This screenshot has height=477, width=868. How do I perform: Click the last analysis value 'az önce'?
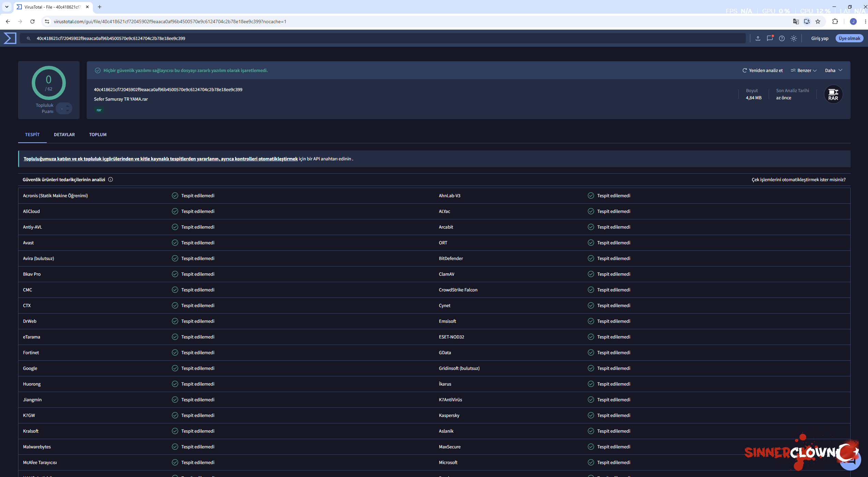coord(783,98)
